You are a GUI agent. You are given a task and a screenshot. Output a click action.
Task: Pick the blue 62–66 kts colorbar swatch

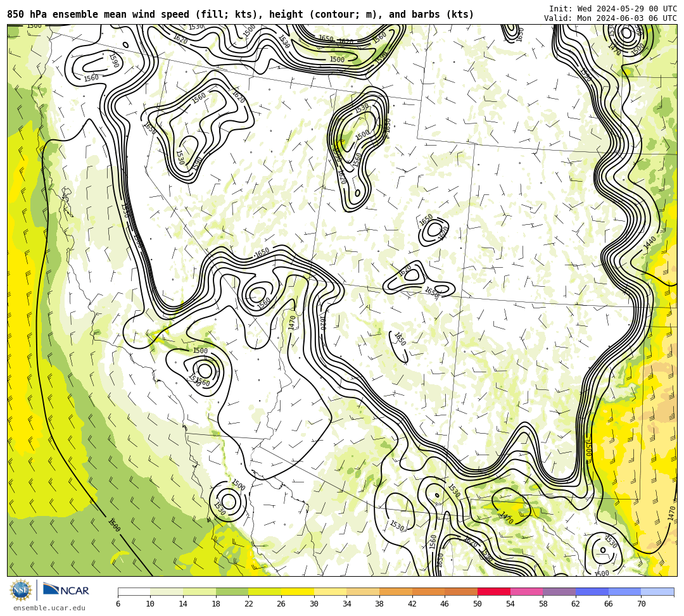pos(592,591)
